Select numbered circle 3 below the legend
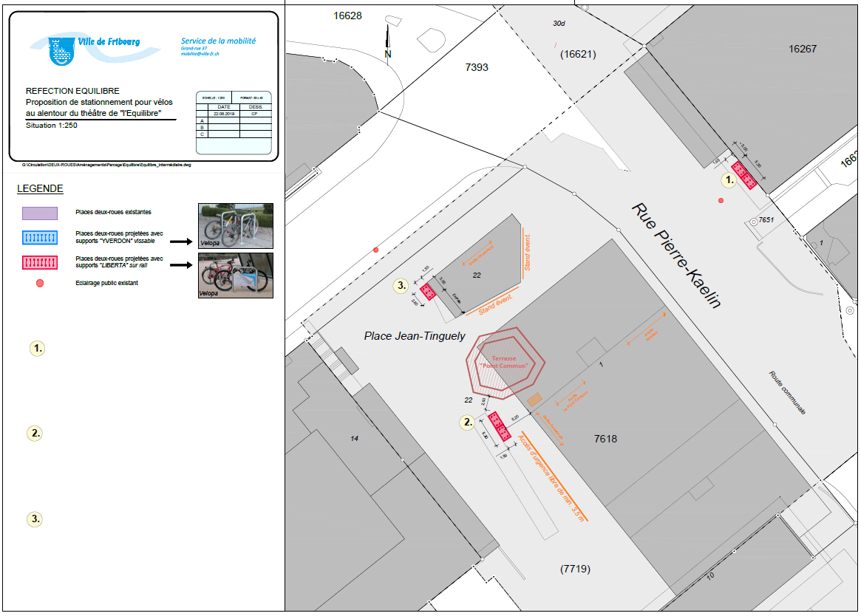This screenshot has width=861, height=616. (x=35, y=519)
